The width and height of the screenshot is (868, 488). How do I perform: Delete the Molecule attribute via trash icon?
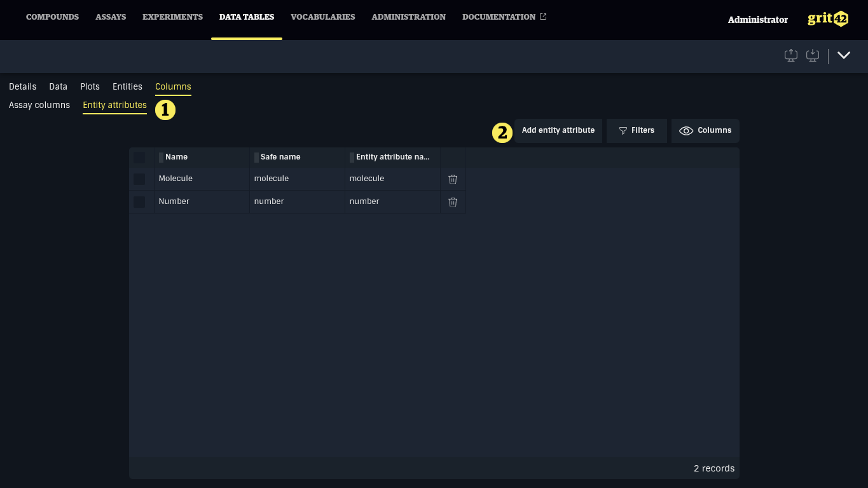[453, 179]
